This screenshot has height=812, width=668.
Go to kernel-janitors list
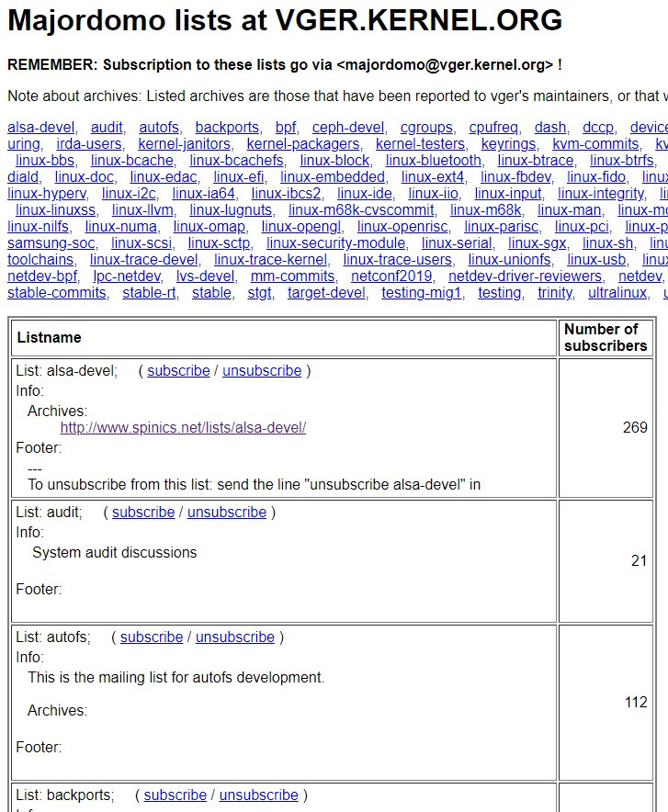coord(184,144)
